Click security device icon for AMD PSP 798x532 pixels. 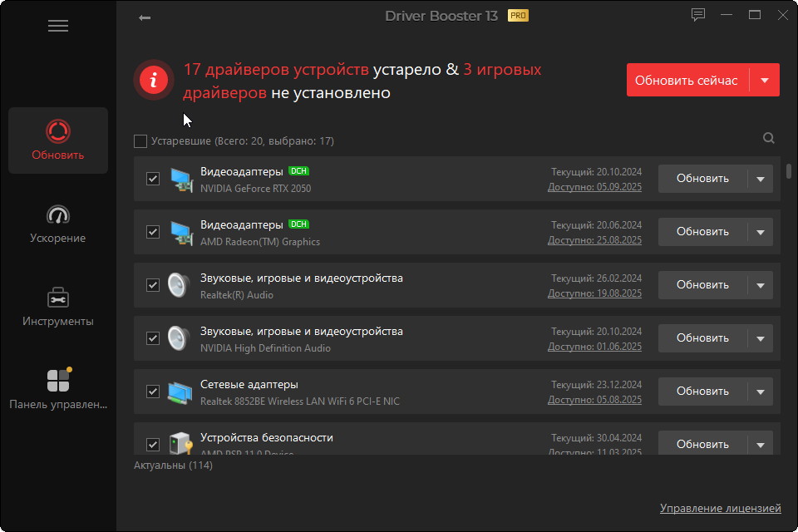[180, 443]
